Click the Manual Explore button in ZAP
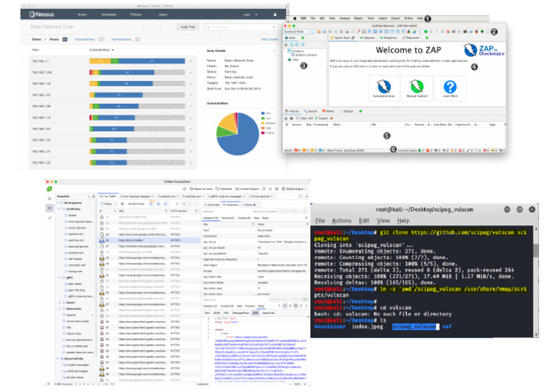The height and width of the screenshot is (392, 555). pyautogui.click(x=417, y=88)
